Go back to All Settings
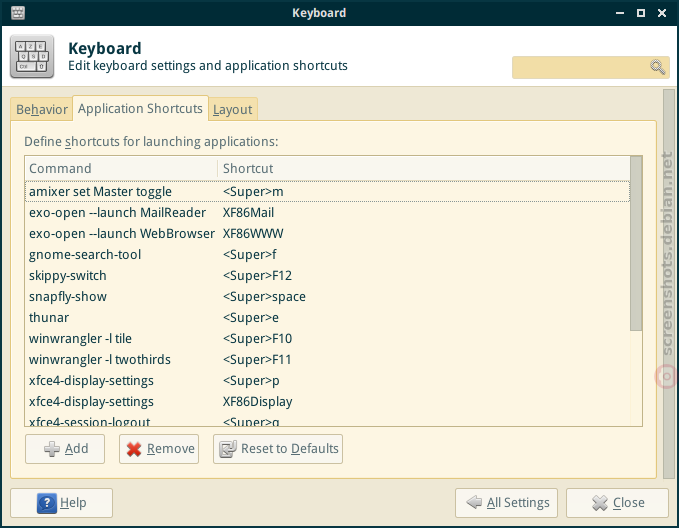Screen dimensions: 679x528 click(506, 503)
